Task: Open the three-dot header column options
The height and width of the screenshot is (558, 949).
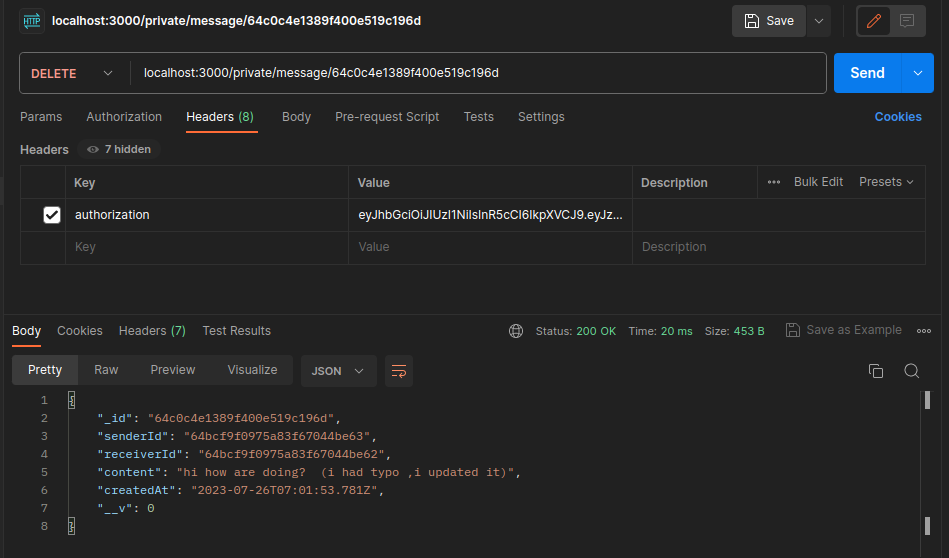Action: point(773,182)
